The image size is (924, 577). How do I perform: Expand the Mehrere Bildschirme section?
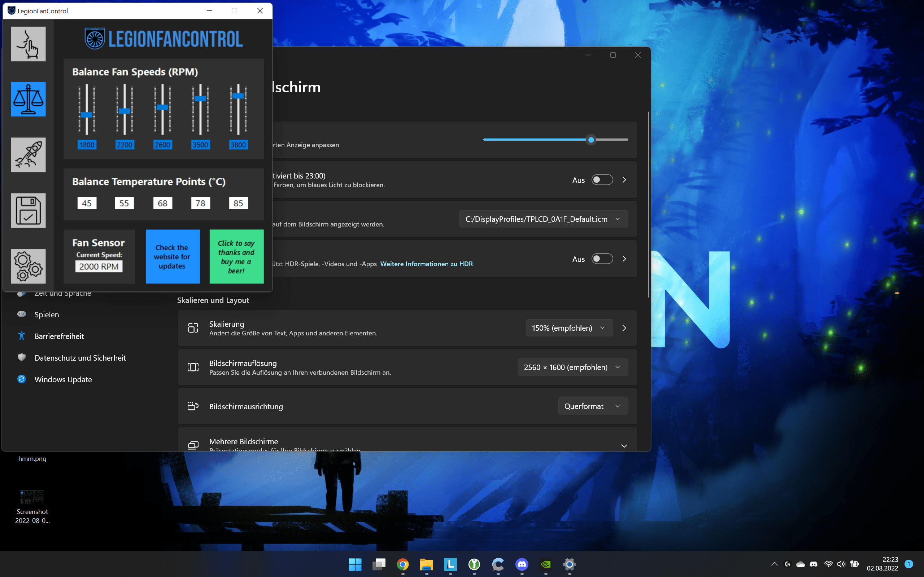624,445
